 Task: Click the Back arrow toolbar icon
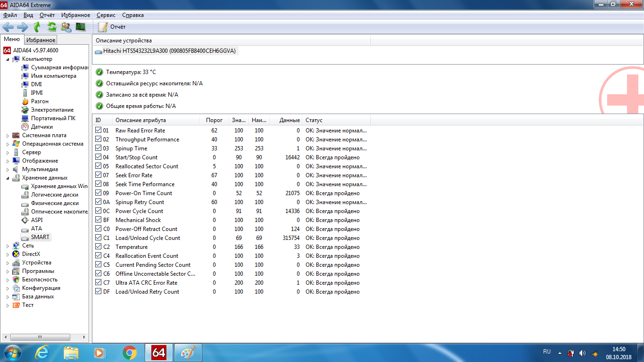[8, 27]
